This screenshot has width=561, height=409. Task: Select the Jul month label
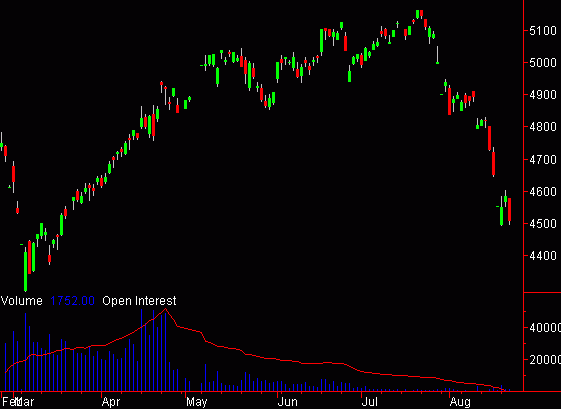370,401
